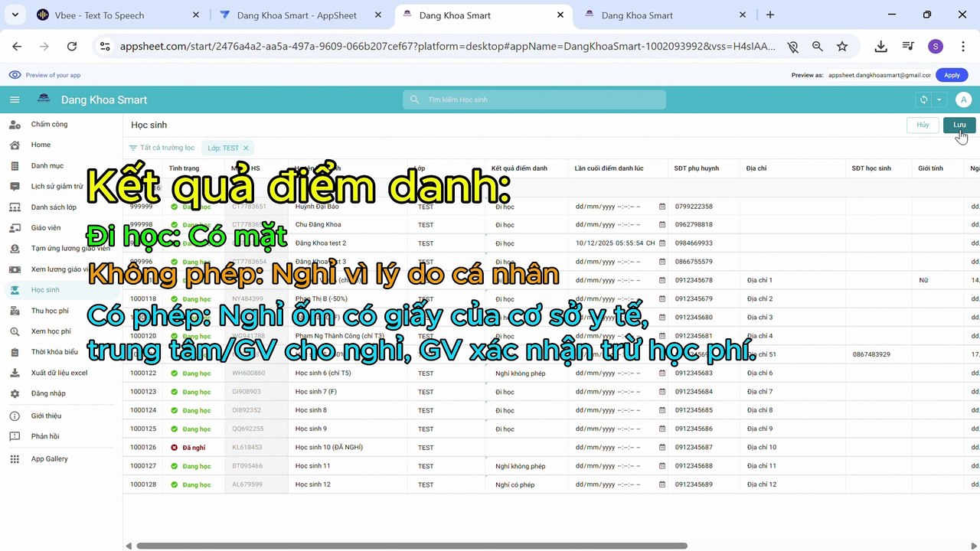980x551 pixels.
Task: Click the horizontal scrollbar under the table
Action: [x=411, y=546]
